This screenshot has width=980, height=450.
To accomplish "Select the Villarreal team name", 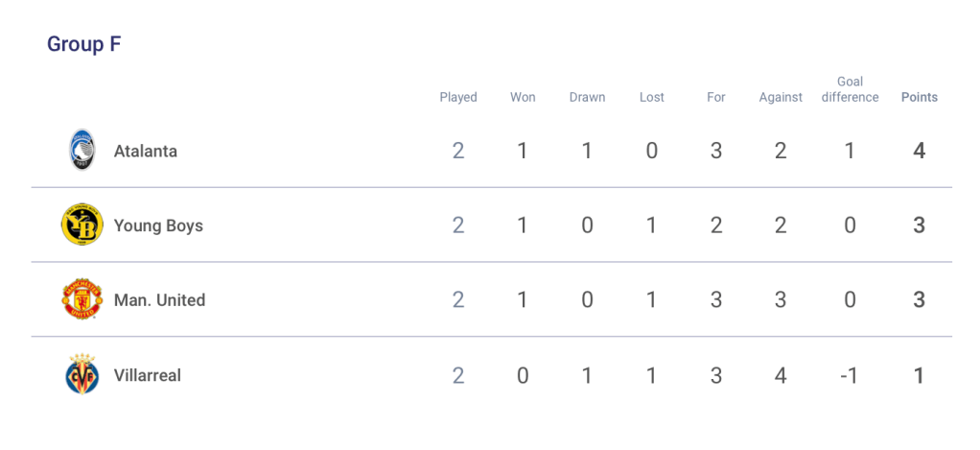I will pyautogui.click(x=147, y=375).
